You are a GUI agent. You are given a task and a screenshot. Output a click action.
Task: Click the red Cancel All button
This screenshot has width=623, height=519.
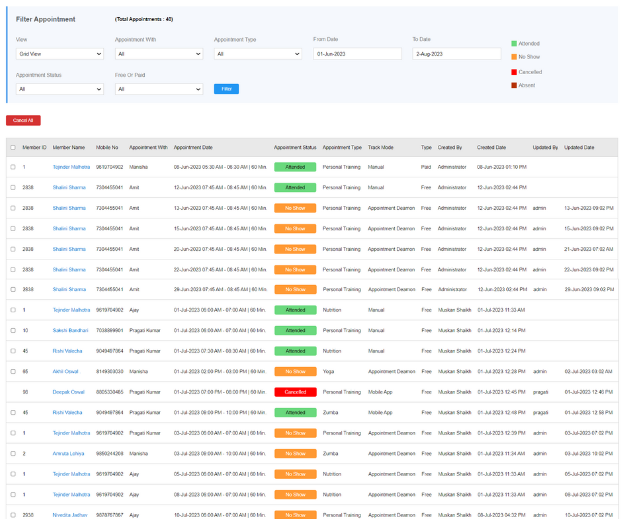[x=23, y=120]
